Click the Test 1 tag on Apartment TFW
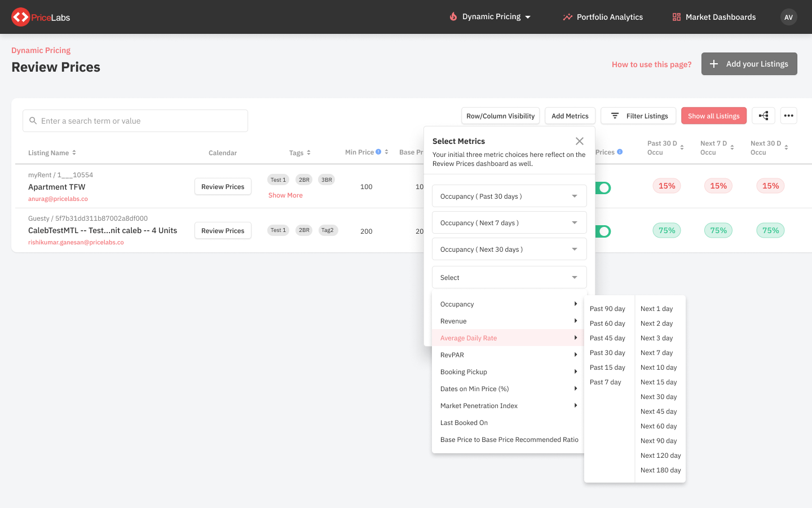 [278, 180]
